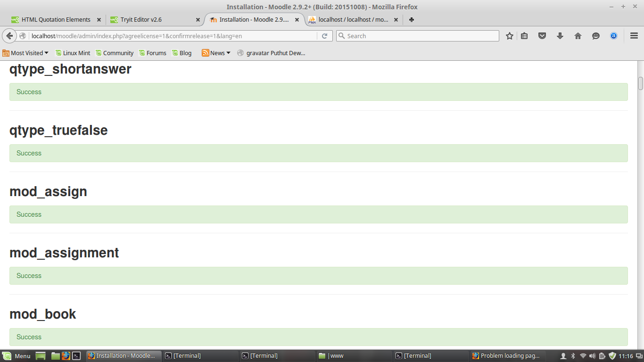Switch to Tryit Editor v2.6 tab

pos(155,20)
